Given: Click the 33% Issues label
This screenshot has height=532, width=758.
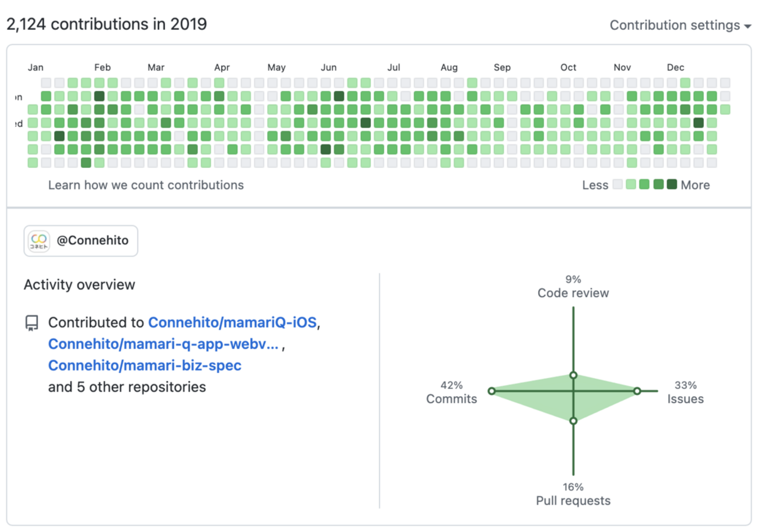Looking at the screenshot, I should 685,392.
